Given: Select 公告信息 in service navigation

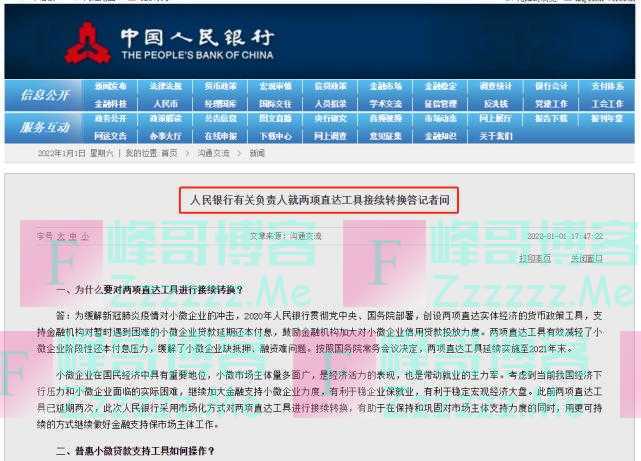Looking at the screenshot, I should click(x=221, y=119).
